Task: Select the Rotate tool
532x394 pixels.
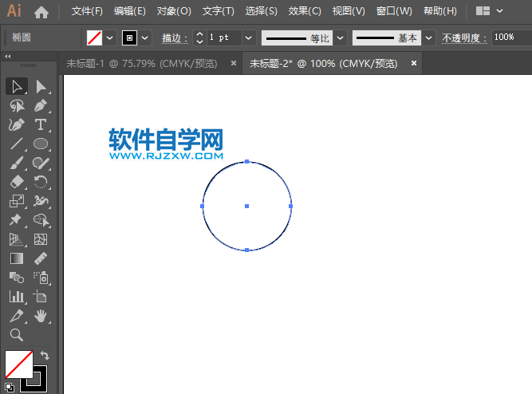Action: click(x=41, y=182)
